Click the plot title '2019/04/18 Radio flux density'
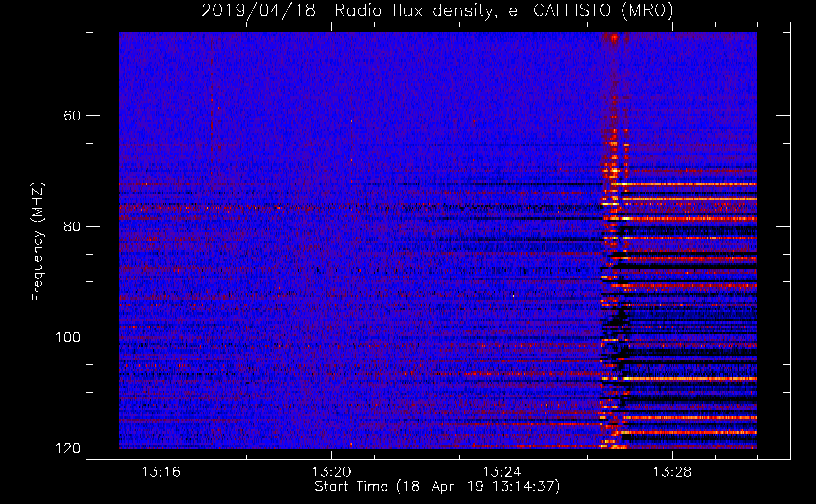The image size is (816, 504). click(x=347, y=11)
